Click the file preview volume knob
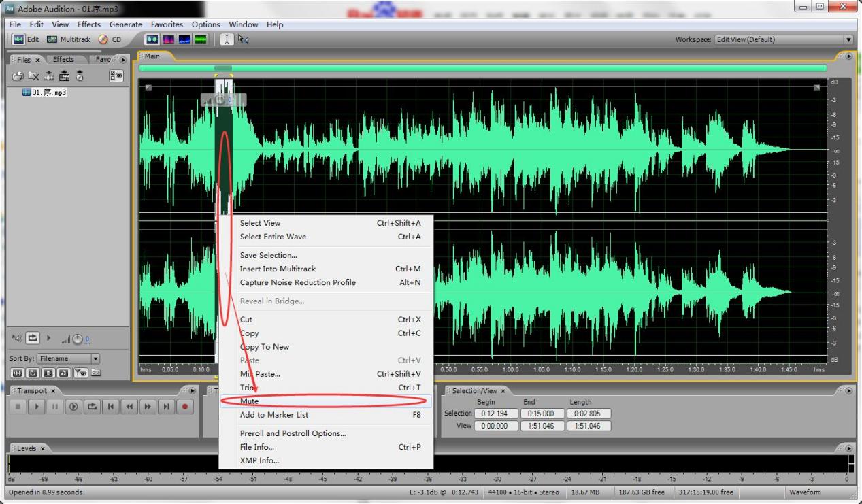This screenshot has height=504, width=862. pyautogui.click(x=77, y=339)
